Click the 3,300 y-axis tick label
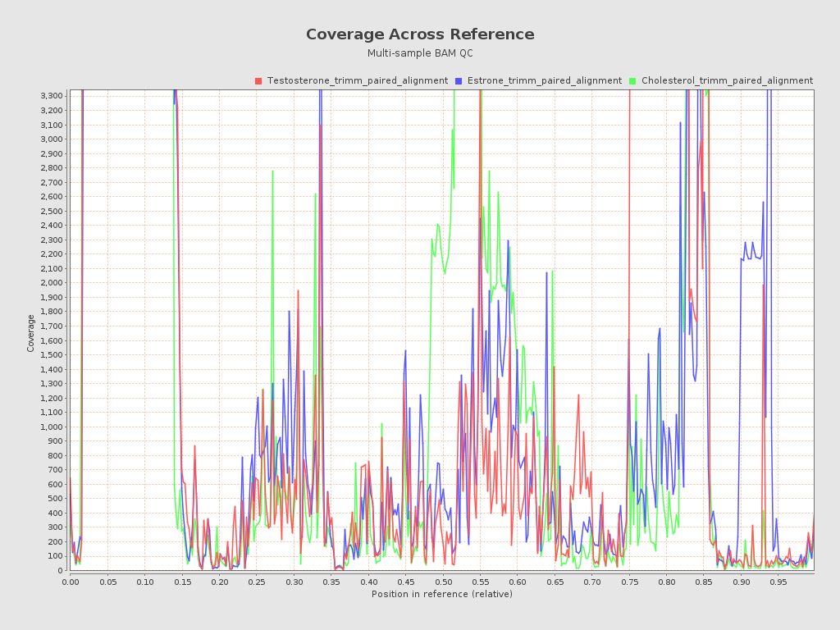The width and height of the screenshot is (840, 630). click(x=52, y=96)
